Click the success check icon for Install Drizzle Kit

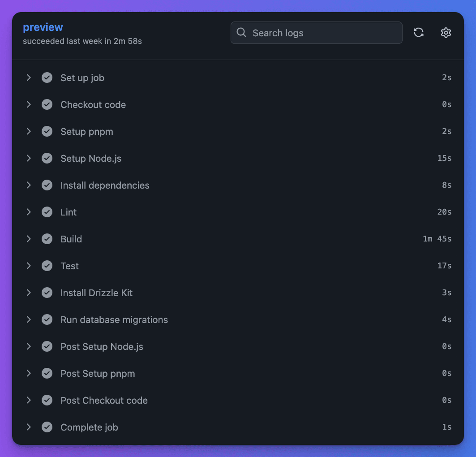click(47, 293)
